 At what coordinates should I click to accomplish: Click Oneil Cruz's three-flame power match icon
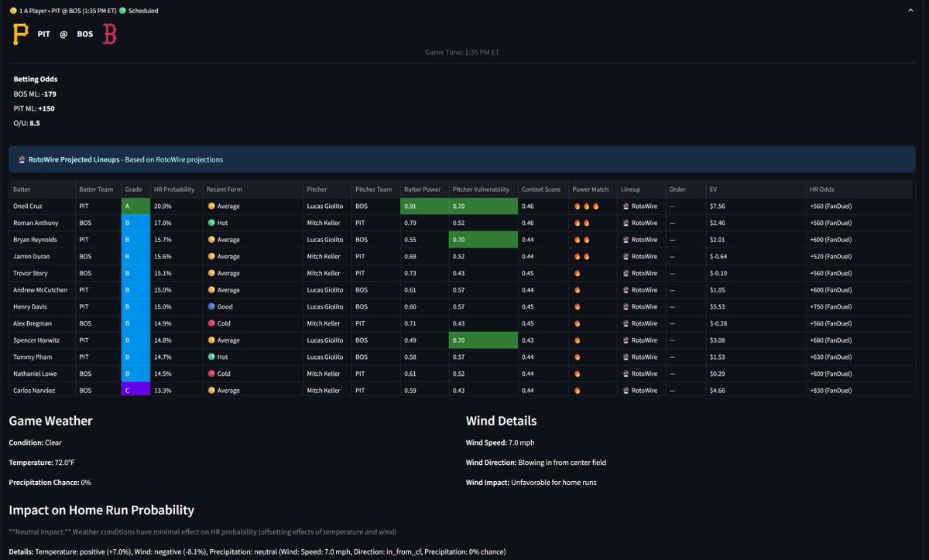(x=586, y=207)
